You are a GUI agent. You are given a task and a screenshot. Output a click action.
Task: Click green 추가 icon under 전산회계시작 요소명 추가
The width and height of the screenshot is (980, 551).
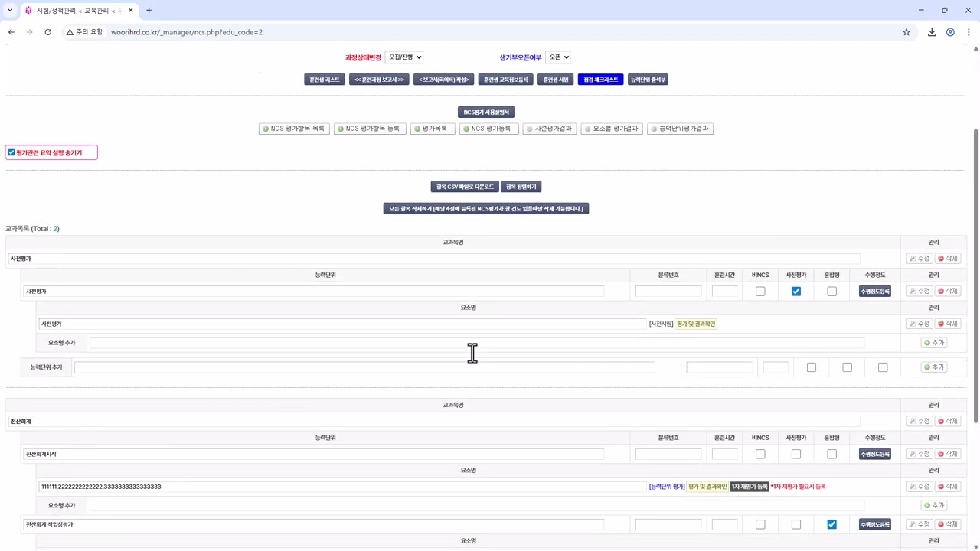click(x=934, y=505)
